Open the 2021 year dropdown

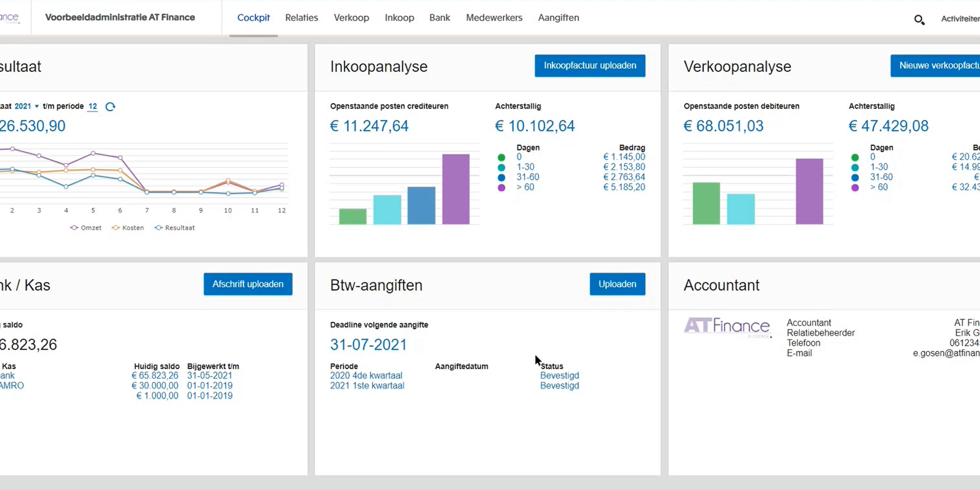pyautogui.click(x=27, y=107)
